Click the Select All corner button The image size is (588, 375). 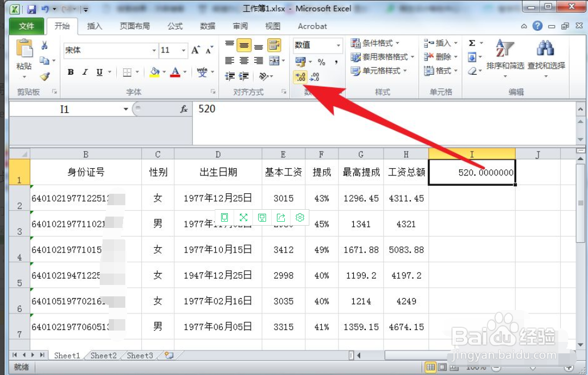click(19, 154)
